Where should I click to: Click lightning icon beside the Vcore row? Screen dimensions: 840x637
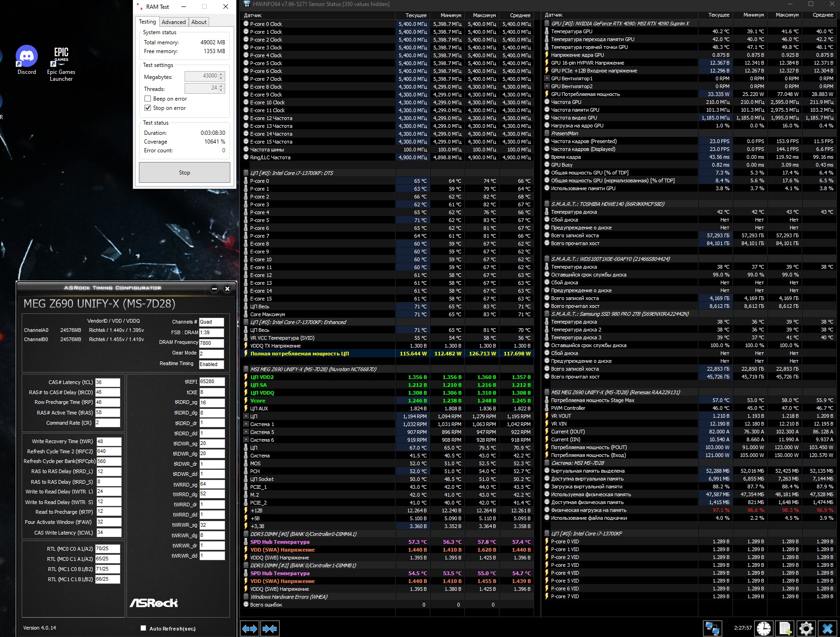point(246,401)
